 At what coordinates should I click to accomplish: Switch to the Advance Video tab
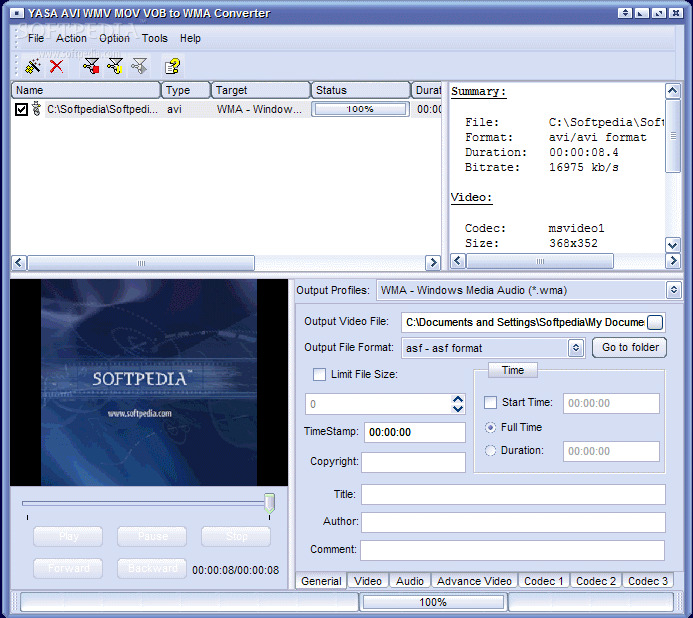pyautogui.click(x=474, y=581)
